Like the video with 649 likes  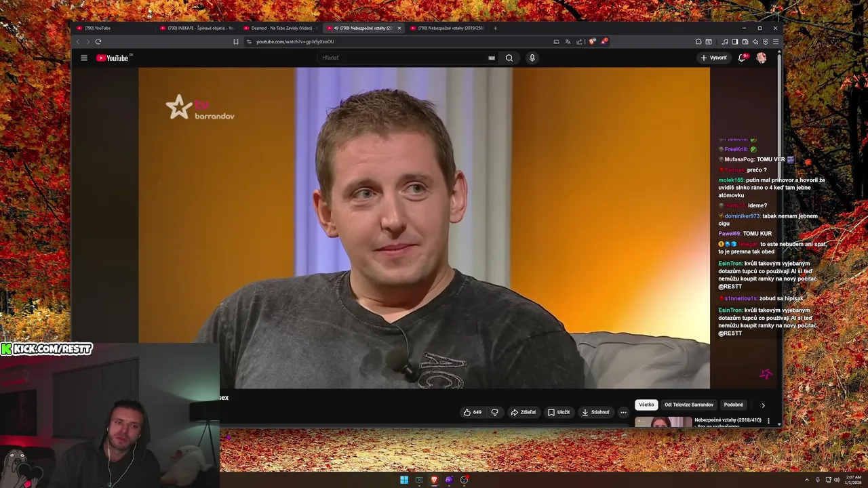click(473, 412)
